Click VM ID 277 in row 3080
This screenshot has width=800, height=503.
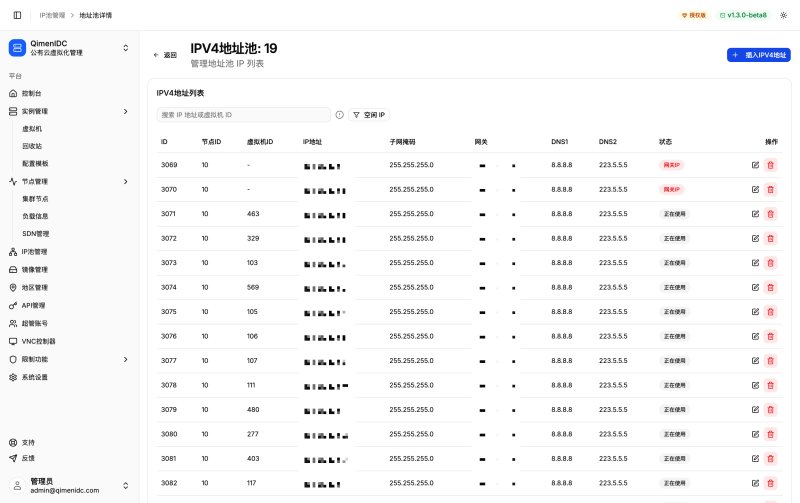tap(253, 434)
